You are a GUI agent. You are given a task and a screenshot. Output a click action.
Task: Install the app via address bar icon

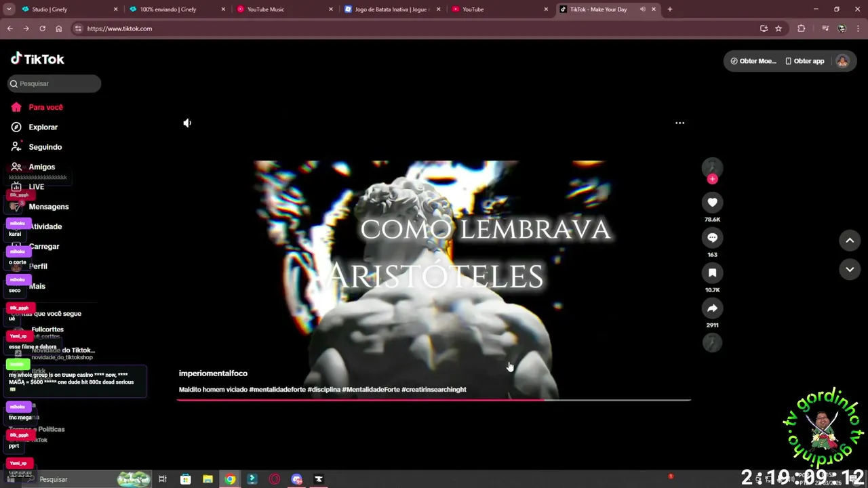coord(764,28)
